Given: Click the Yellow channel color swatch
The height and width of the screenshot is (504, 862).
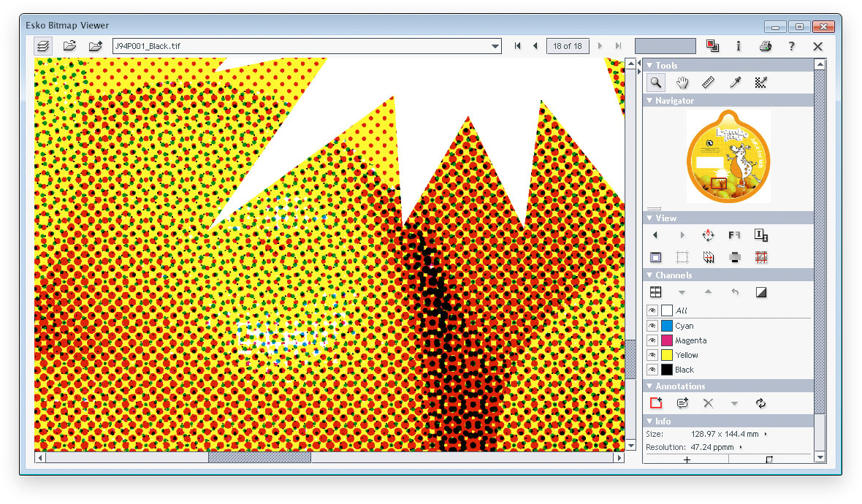Looking at the screenshot, I should (x=666, y=355).
